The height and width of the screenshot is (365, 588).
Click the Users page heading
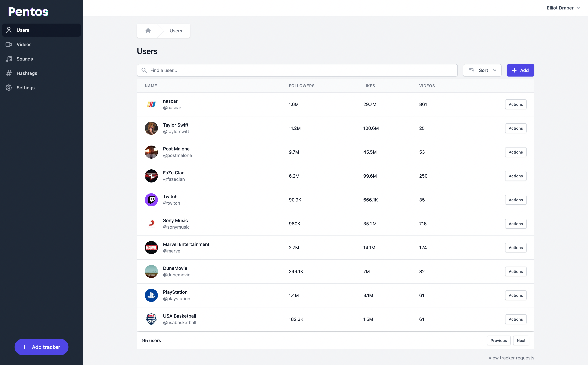click(x=147, y=51)
